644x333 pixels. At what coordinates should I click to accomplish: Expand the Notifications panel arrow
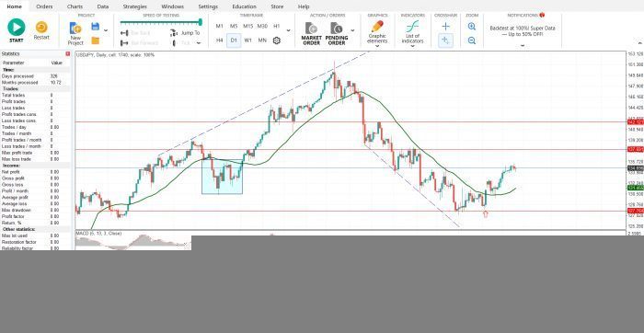tap(523, 46)
